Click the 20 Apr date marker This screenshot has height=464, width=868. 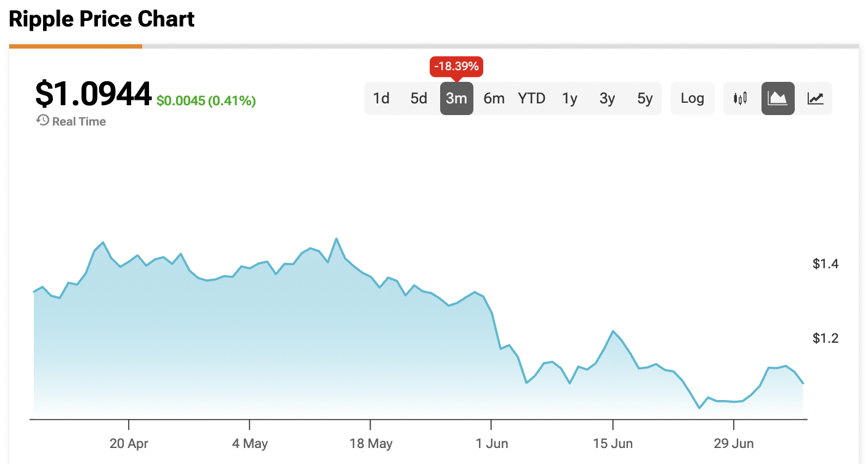pyautogui.click(x=129, y=443)
